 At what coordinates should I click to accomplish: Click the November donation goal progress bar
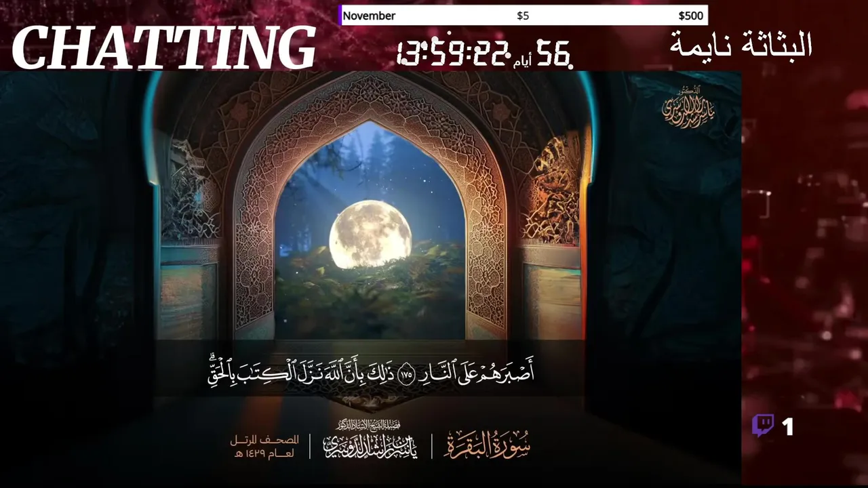click(523, 16)
